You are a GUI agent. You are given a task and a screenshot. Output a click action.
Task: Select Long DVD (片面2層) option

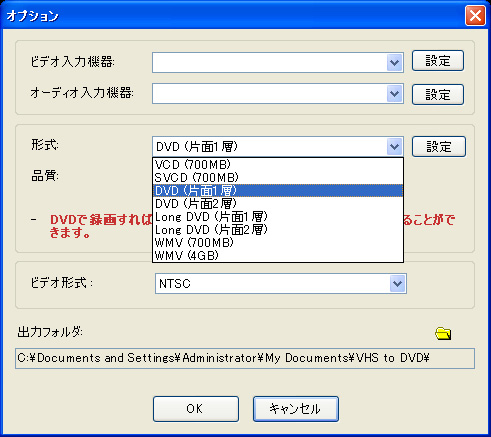point(278,230)
